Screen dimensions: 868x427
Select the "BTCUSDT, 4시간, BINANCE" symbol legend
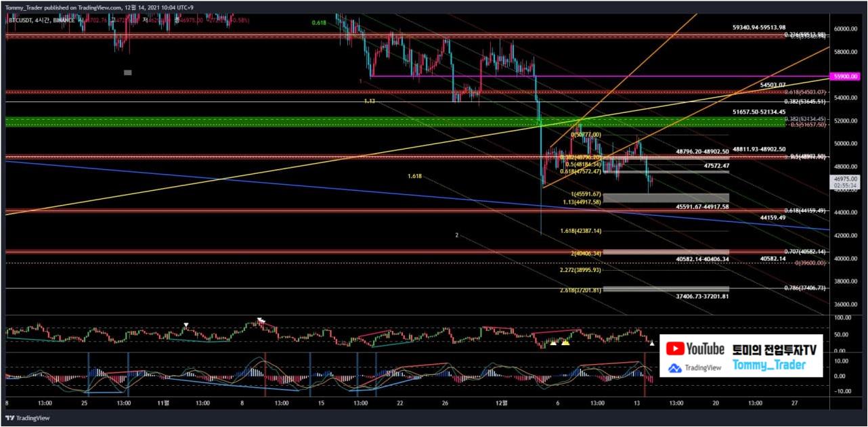pyautogui.click(x=41, y=21)
